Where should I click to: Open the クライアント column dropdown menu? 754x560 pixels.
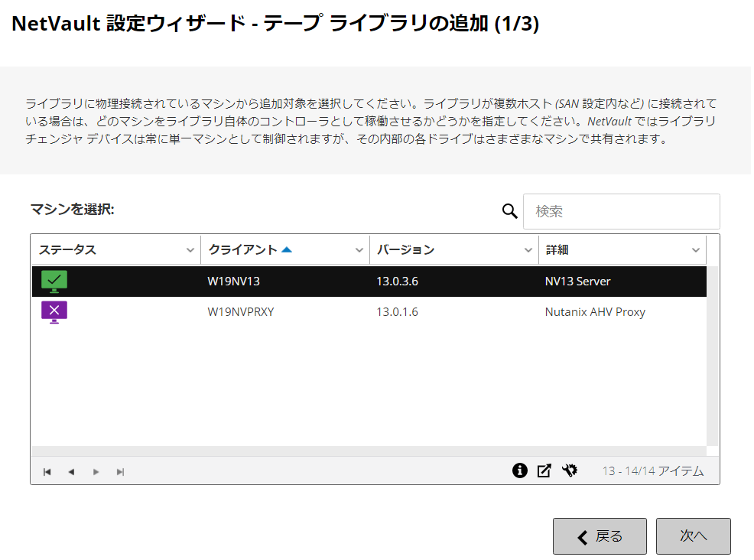coord(359,250)
